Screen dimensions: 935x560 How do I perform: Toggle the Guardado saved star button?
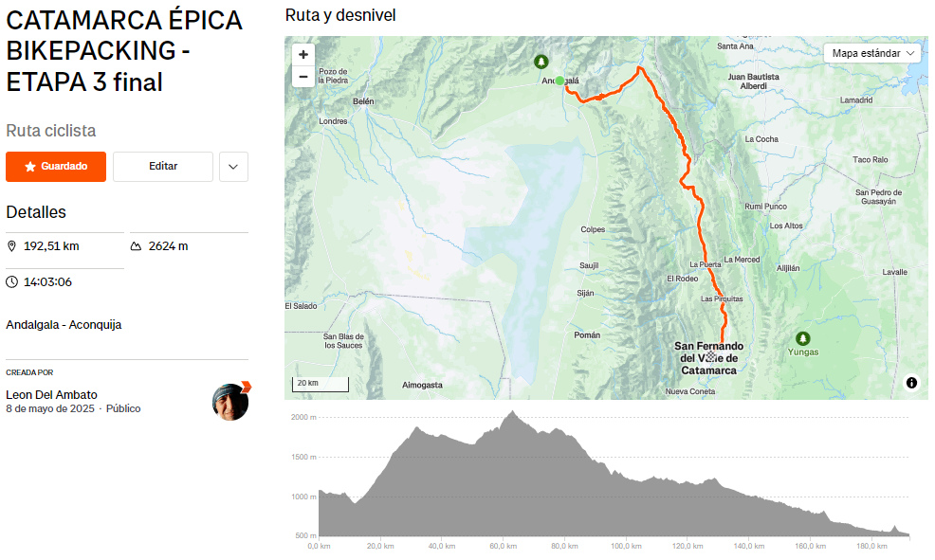pyautogui.click(x=56, y=167)
